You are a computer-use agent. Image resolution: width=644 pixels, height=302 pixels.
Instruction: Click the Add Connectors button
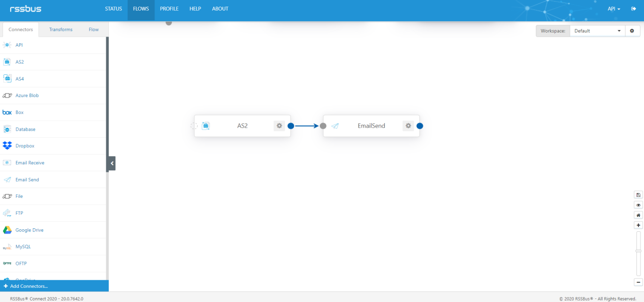[54, 286]
